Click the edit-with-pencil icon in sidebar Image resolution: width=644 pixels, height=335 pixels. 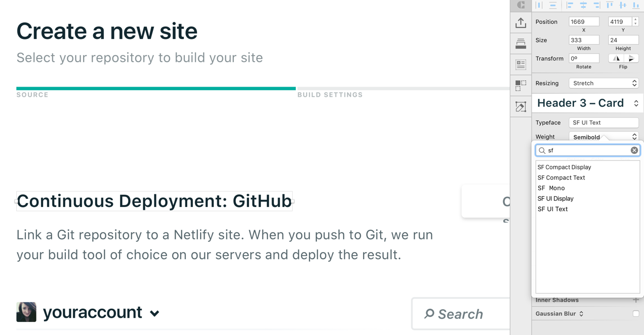point(520,106)
